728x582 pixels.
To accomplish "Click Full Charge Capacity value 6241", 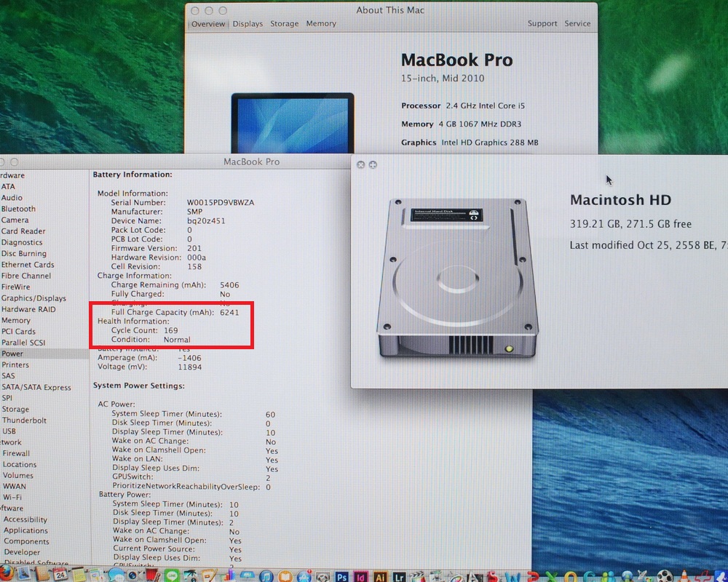I will [x=229, y=312].
